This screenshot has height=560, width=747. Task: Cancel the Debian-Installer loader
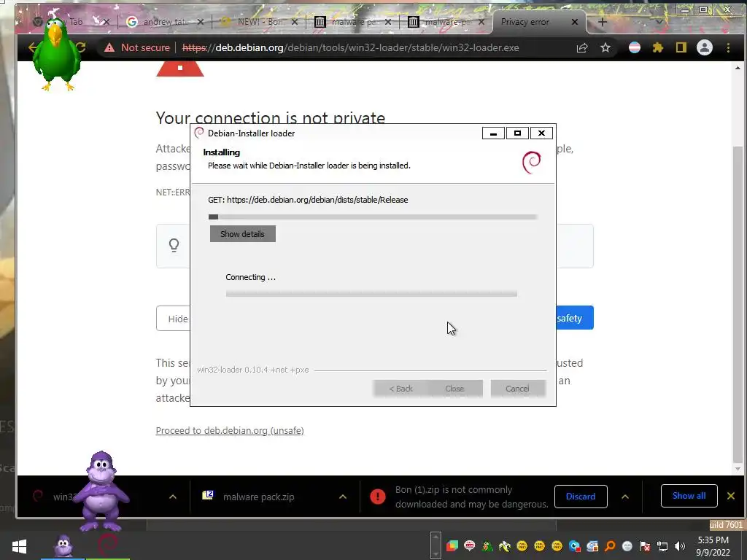[517, 389]
